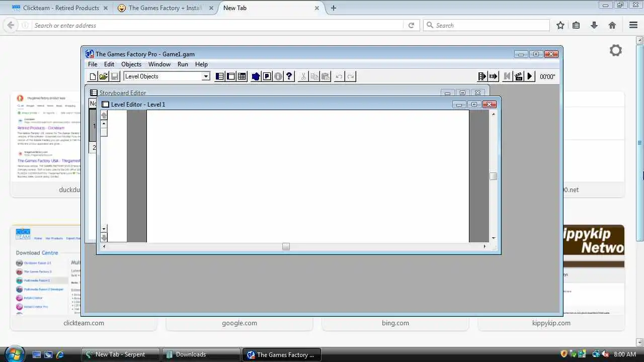Switch to Downloads taskbar button
644x362 pixels.
201,354
